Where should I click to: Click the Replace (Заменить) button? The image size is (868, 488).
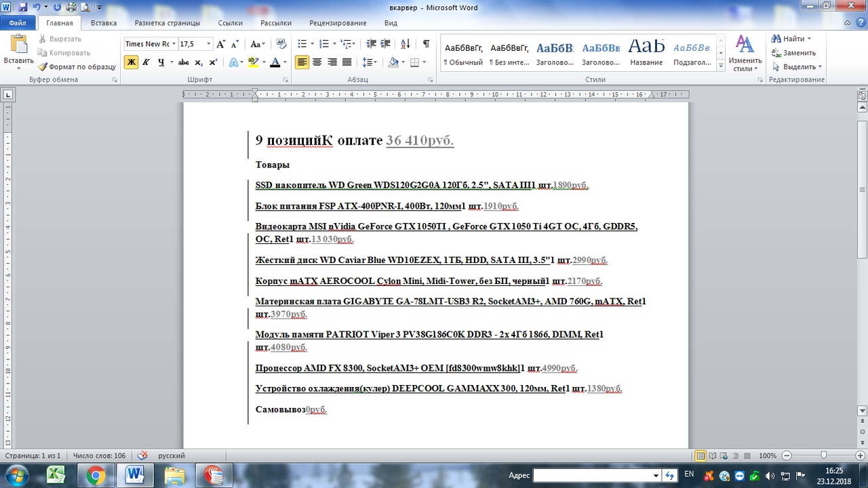pos(793,53)
